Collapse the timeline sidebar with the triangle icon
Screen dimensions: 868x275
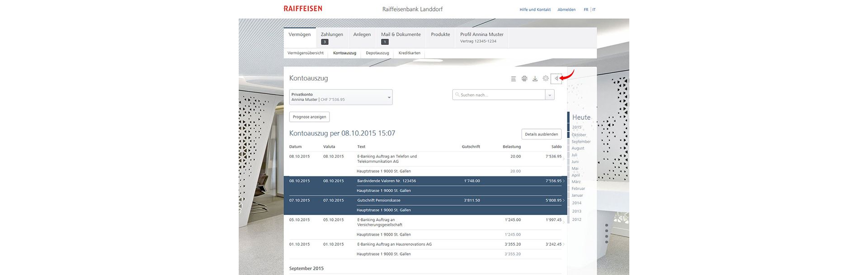[x=556, y=78]
